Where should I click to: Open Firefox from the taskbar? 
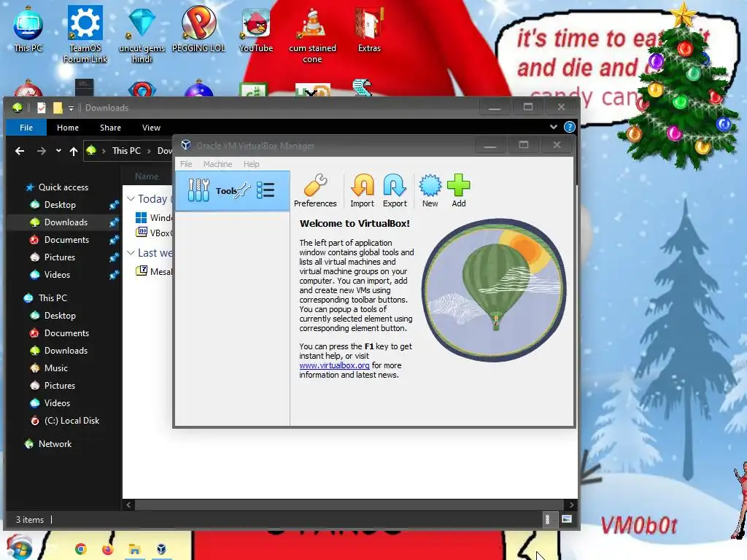pyautogui.click(x=108, y=550)
